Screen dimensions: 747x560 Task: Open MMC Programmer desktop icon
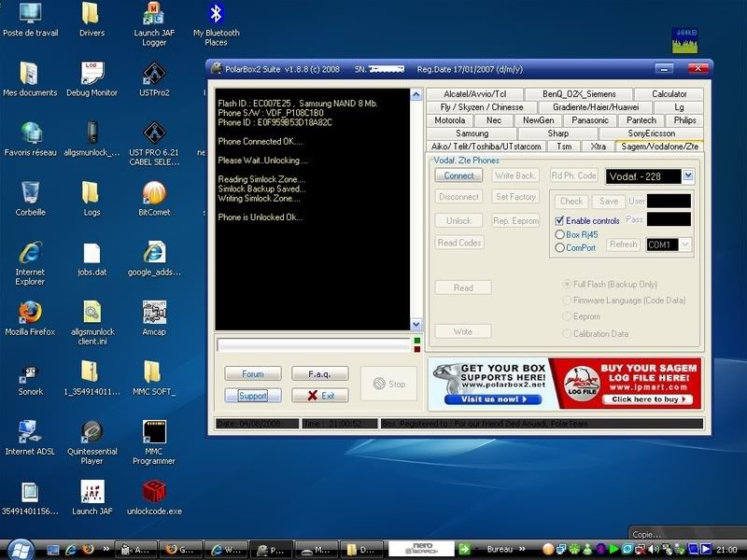(154, 442)
